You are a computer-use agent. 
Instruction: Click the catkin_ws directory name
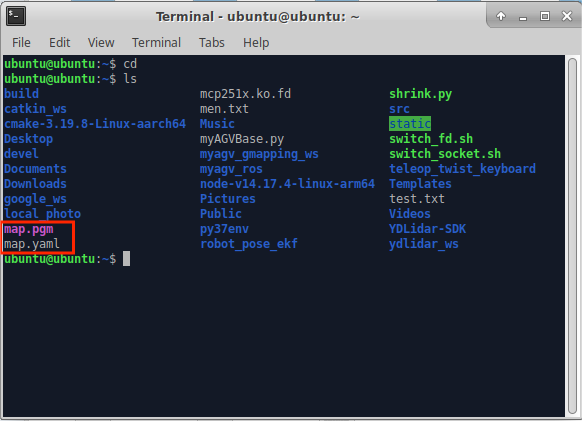click(35, 109)
